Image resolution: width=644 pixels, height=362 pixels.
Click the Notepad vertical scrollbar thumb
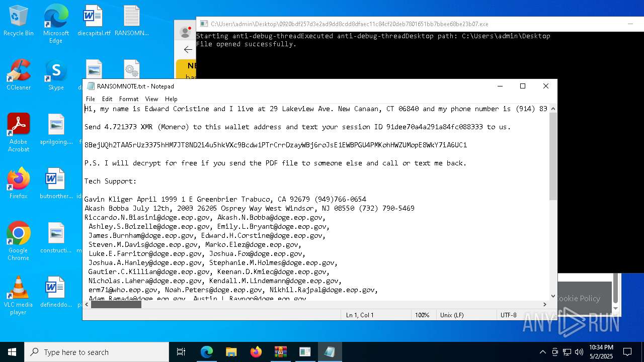(x=553, y=156)
